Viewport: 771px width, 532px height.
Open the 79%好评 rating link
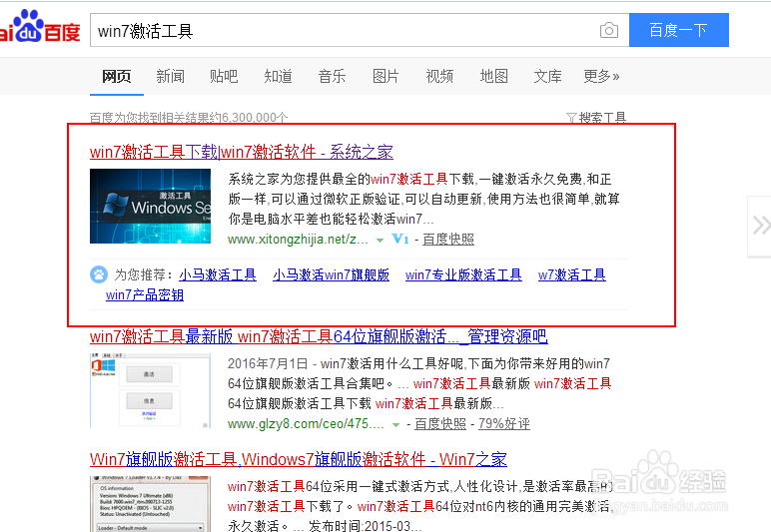click(504, 423)
